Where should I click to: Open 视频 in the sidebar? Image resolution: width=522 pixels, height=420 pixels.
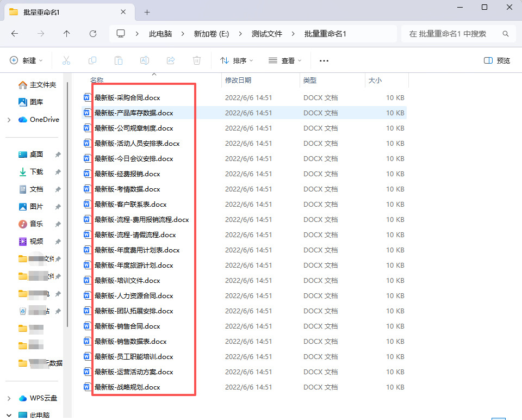click(x=30, y=241)
